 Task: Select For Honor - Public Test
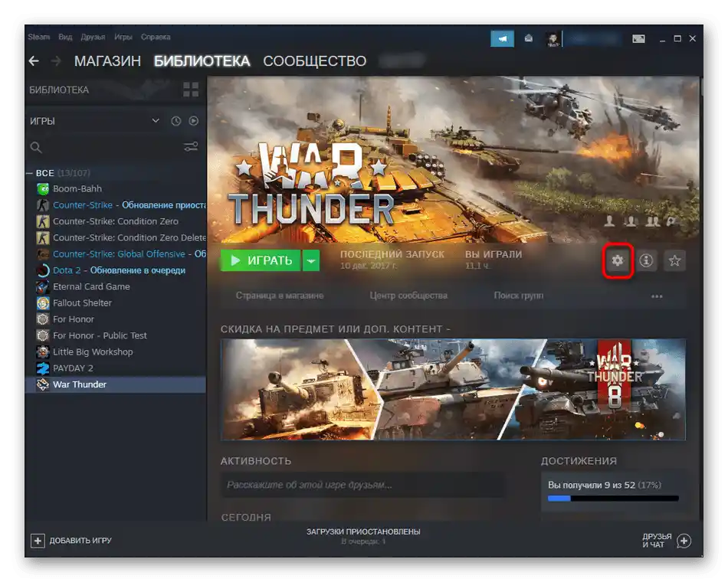pos(116,335)
